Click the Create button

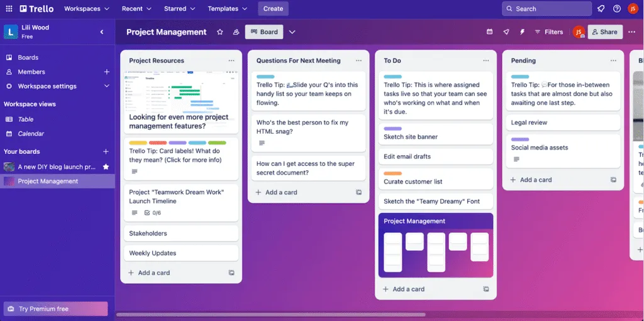[273, 9]
